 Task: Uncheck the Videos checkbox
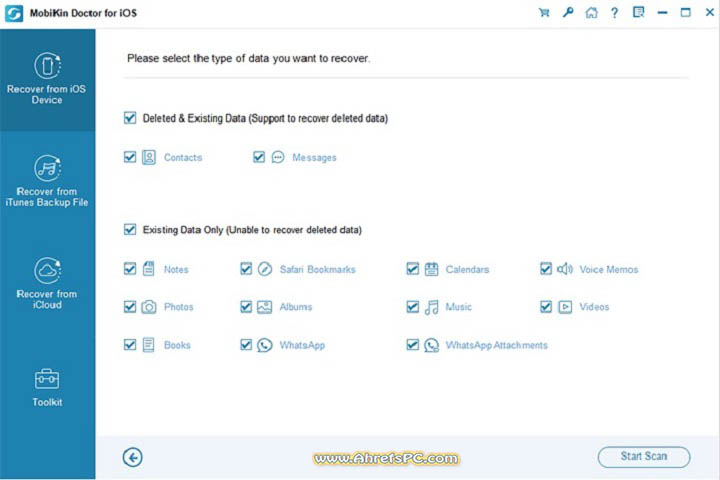pos(546,306)
